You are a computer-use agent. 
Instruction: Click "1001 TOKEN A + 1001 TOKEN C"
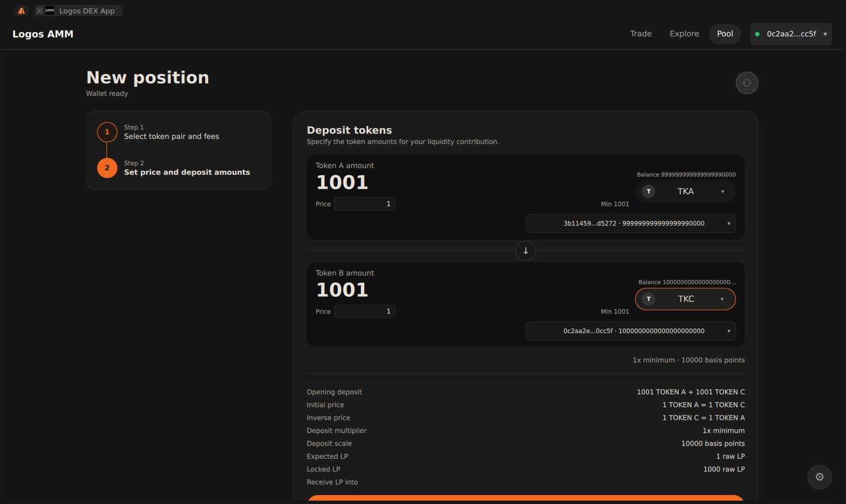coord(691,392)
